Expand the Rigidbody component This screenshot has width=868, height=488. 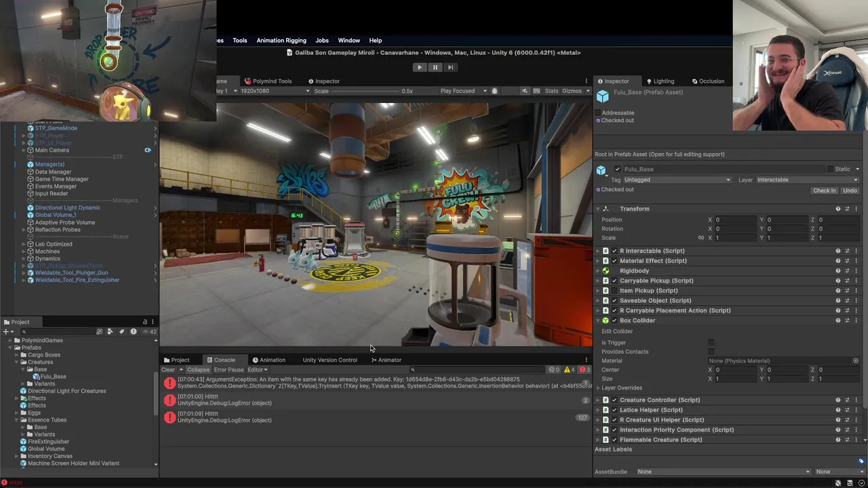tap(597, 271)
